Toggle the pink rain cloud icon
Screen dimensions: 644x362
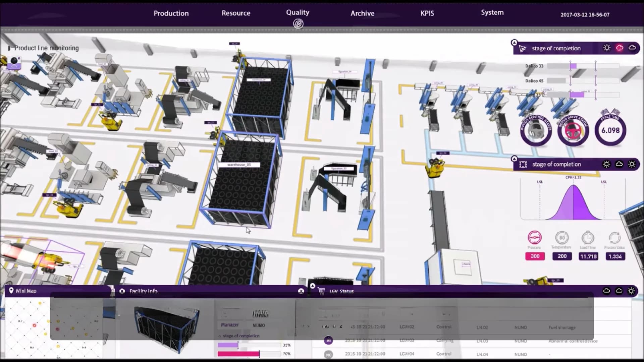coord(620,48)
